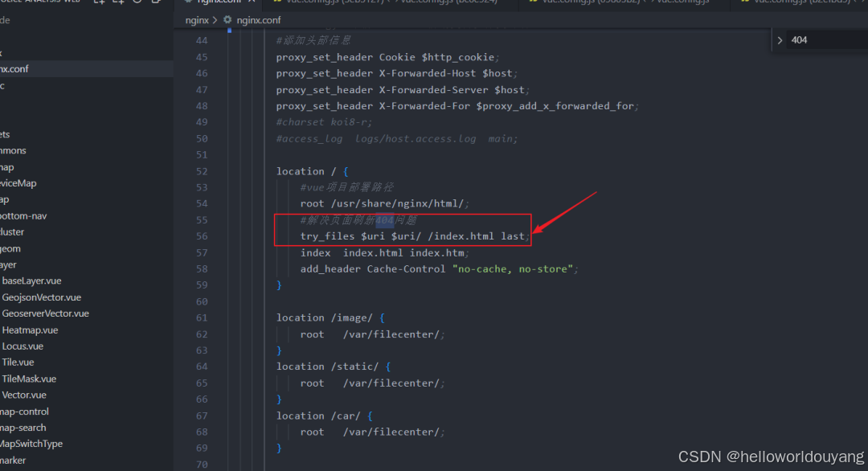Image resolution: width=868 pixels, height=471 pixels.
Task: Click line number 56 in the gutter
Action: pyautogui.click(x=202, y=235)
